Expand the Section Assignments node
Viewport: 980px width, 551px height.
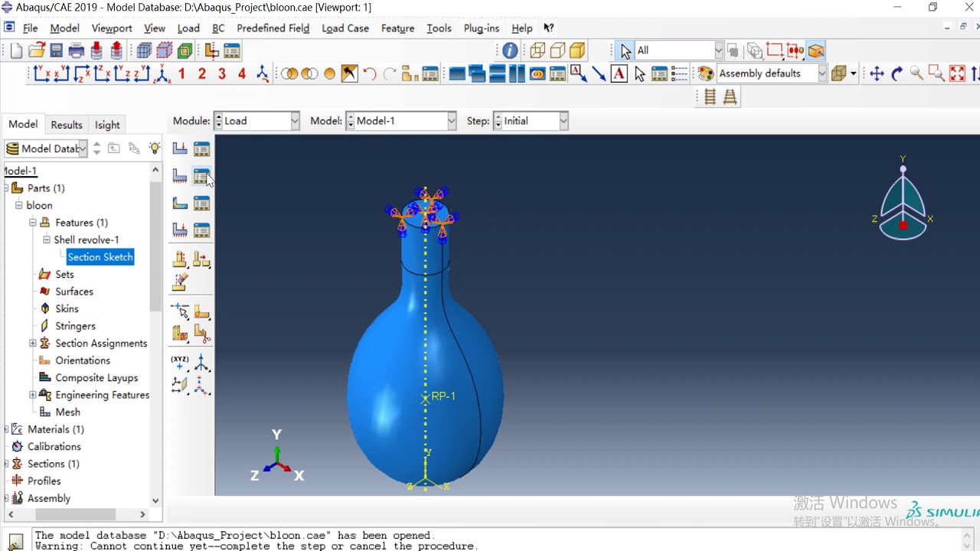click(x=33, y=344)
